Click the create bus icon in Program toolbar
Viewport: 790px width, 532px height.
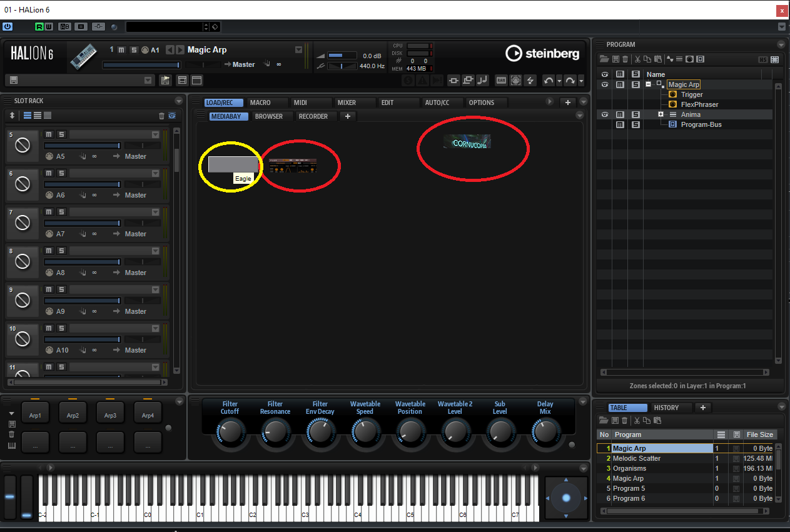pyautogui.click(x=700, y=59)
